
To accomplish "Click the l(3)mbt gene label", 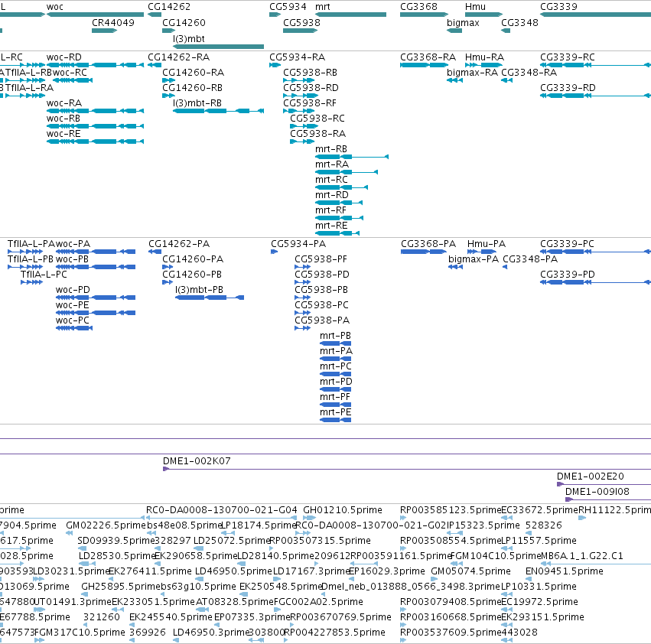I will (x=189, y=39).
